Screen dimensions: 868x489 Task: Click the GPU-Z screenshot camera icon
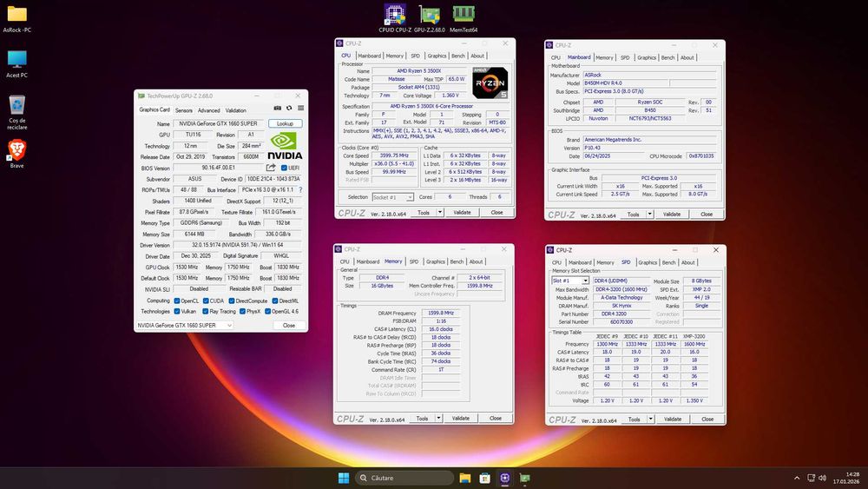278,108
